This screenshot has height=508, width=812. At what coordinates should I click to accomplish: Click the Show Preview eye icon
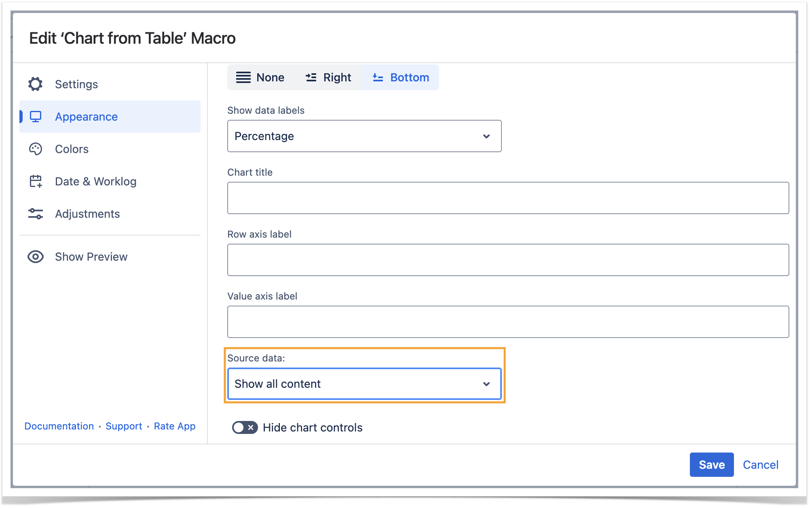click(x=36, y=257)
